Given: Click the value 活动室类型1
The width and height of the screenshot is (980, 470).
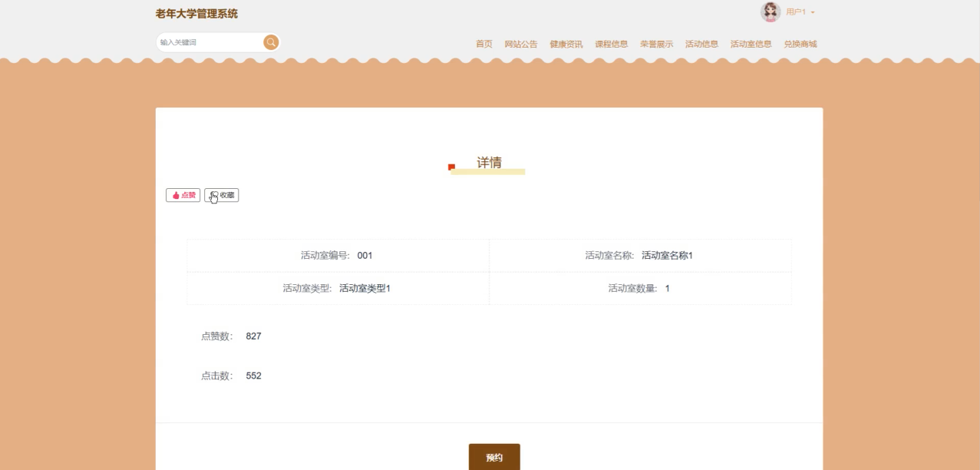Looking at the screenshot, I should [x=365, y=289].
